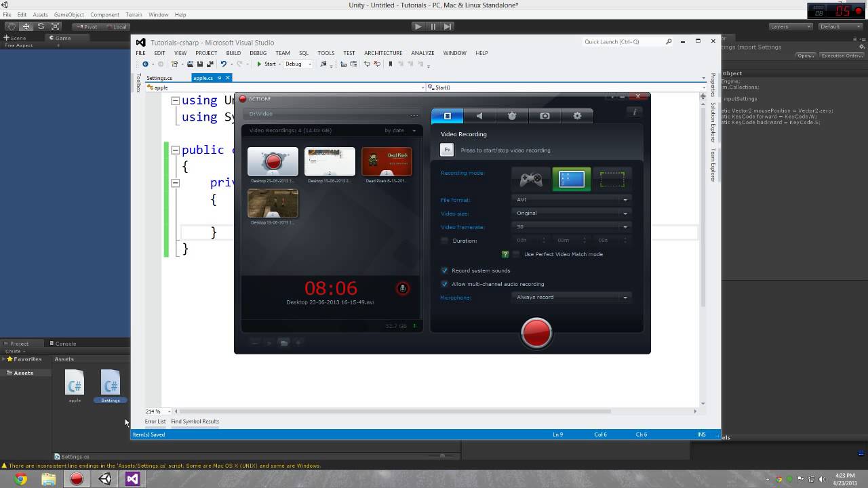Open the Layers dropdown in Unity
This screenshot has height=488, width=868.
(790, 26)
